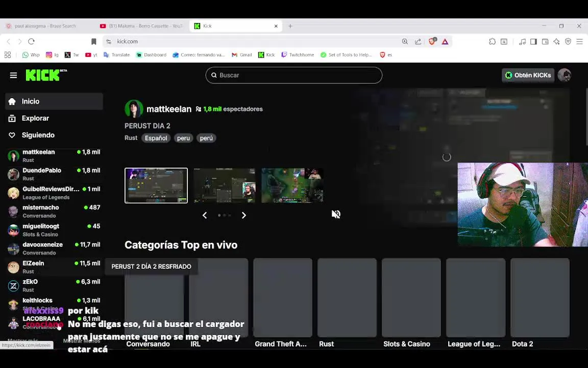Select the second featured stream thumbnail
The image size is (588, 368).
(224, 186)
